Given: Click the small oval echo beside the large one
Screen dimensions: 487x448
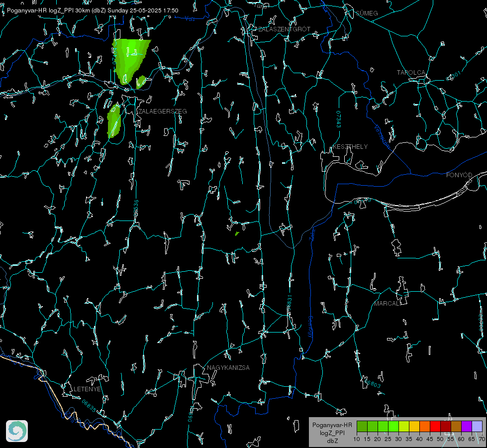Looking at the screenshot, I should point(141,82).
